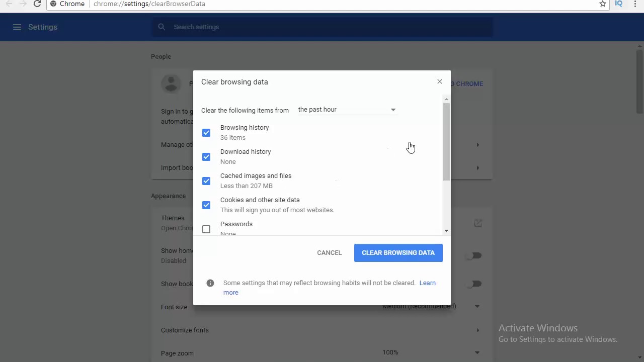Uncheck Browsing history checkbox
This screenshot has height=362, width=644.
206,133
